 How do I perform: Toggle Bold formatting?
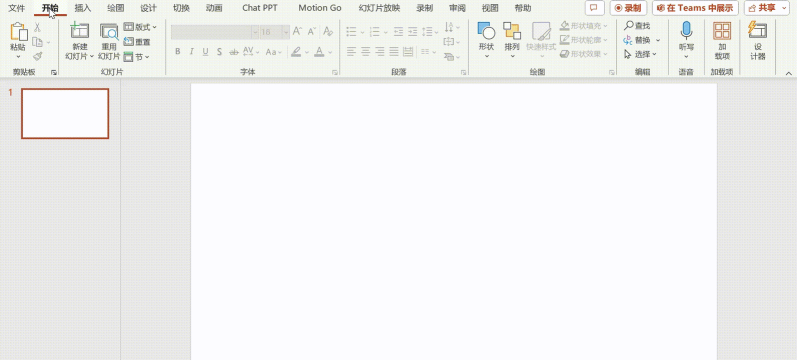coord(177,51)
